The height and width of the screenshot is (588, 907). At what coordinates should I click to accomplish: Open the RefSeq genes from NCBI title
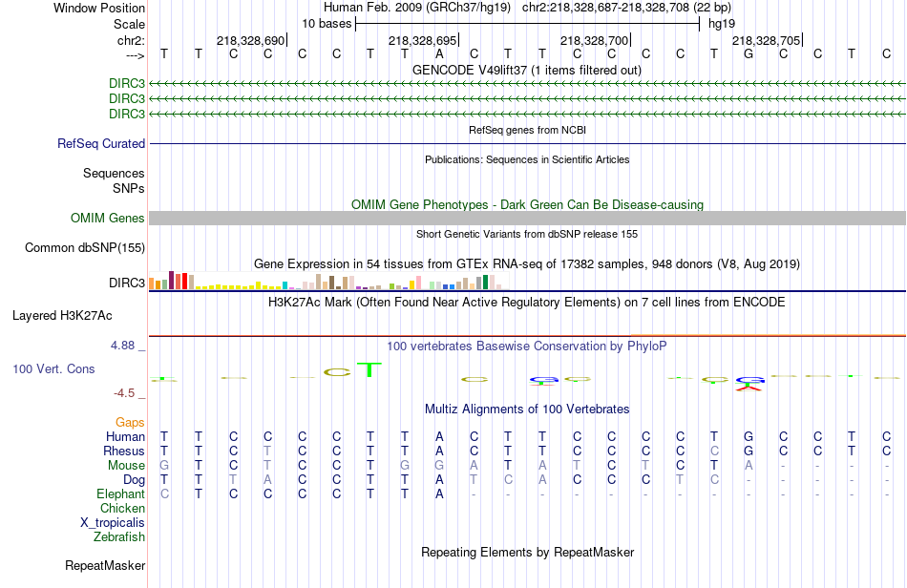(x=527, y=130)
